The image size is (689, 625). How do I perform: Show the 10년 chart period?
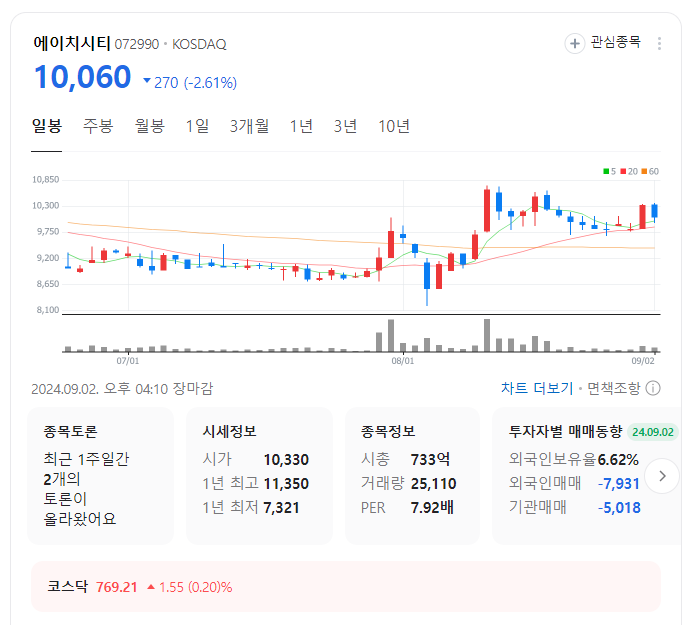coord(394,127)
